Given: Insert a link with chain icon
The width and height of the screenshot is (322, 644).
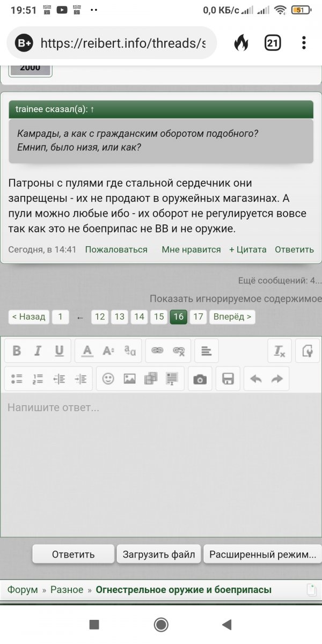Looking at the screenshot, I should (157, 351).
